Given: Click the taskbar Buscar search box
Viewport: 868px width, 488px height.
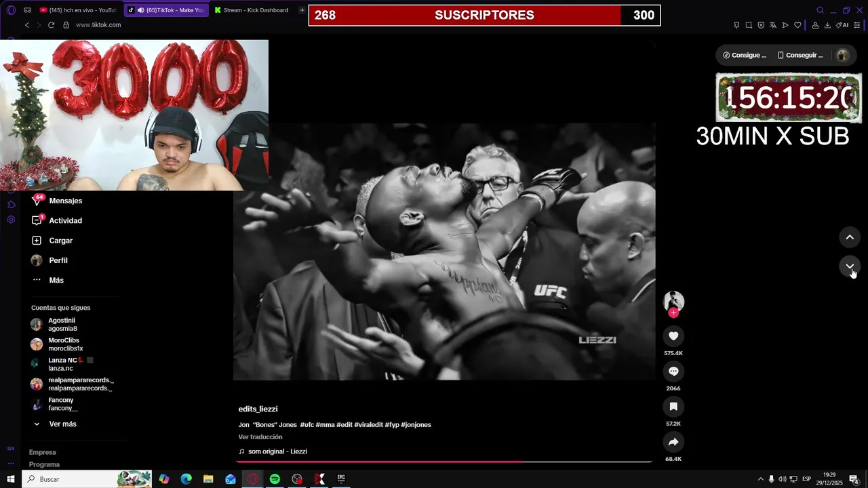Looking at the screenshot, I should pyautogui.click(x=87, y=479).
